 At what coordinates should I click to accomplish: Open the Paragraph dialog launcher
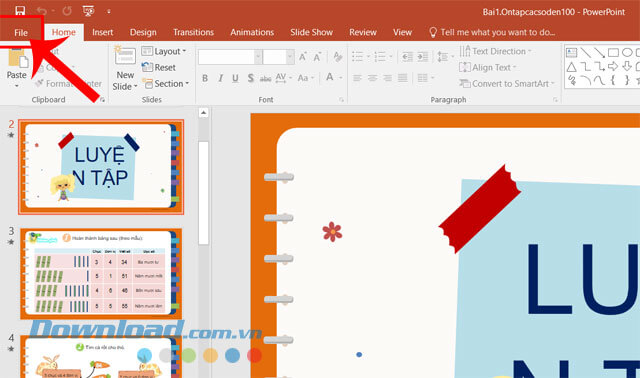point(555,100)
